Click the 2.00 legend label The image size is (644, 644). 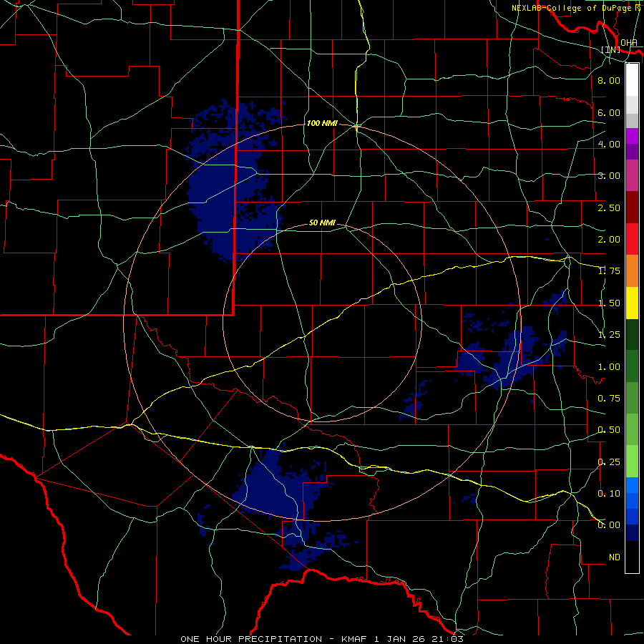pyautogui.click(x=608, y=240)
